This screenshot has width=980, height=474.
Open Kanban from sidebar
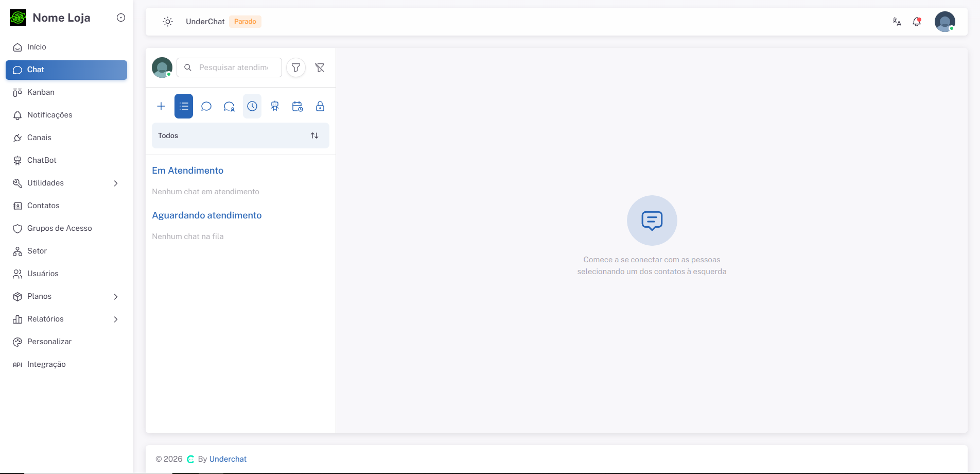click(66, 92)
